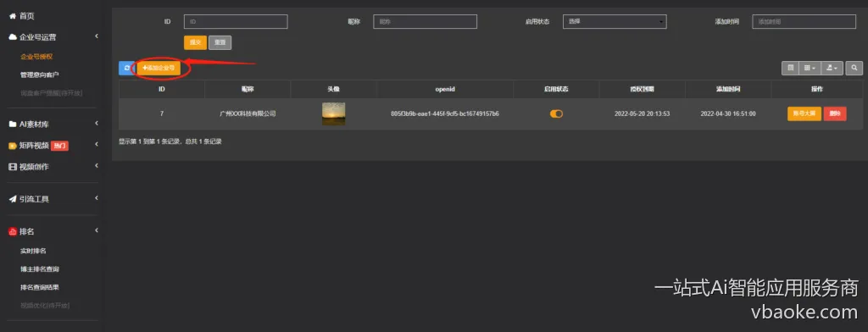The width and height of the screenshot is (868, 332).
Task: Click the grey 重置 reset button
Action: coord(220,42)
